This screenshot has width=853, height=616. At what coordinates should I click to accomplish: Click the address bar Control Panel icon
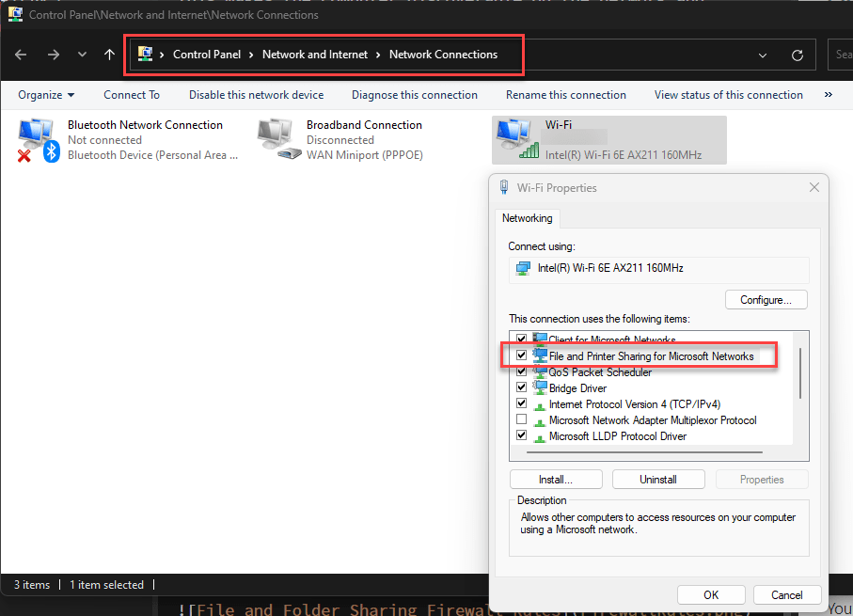pos(145,54)
